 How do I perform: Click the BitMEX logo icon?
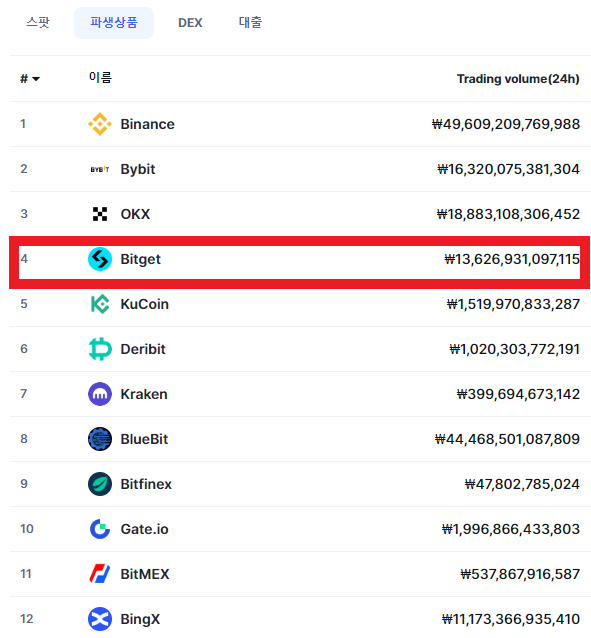click(100, 574)
